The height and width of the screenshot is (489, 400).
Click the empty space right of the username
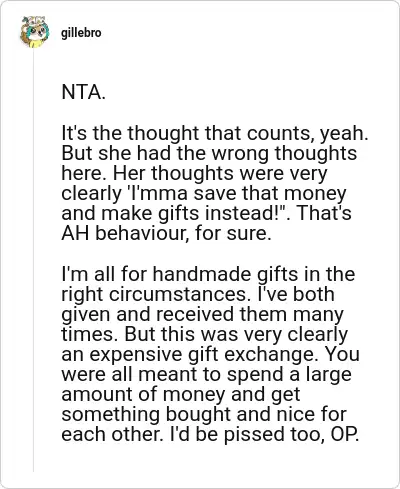click(247, 33)
